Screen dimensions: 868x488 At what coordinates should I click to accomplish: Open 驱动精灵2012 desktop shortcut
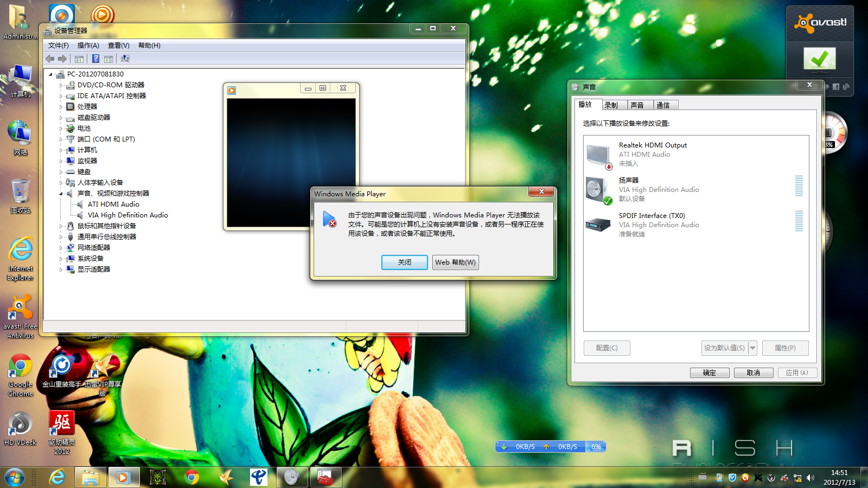[x=62, y=432]
